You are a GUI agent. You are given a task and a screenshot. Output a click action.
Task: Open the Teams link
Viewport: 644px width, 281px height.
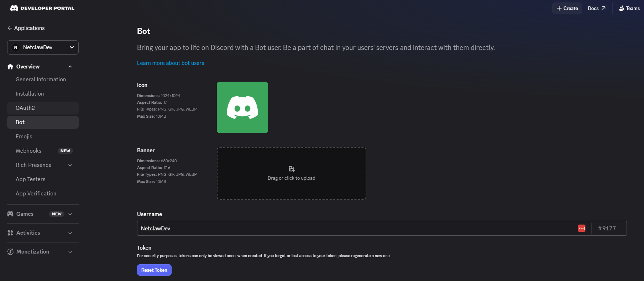[x=629, y=8]
